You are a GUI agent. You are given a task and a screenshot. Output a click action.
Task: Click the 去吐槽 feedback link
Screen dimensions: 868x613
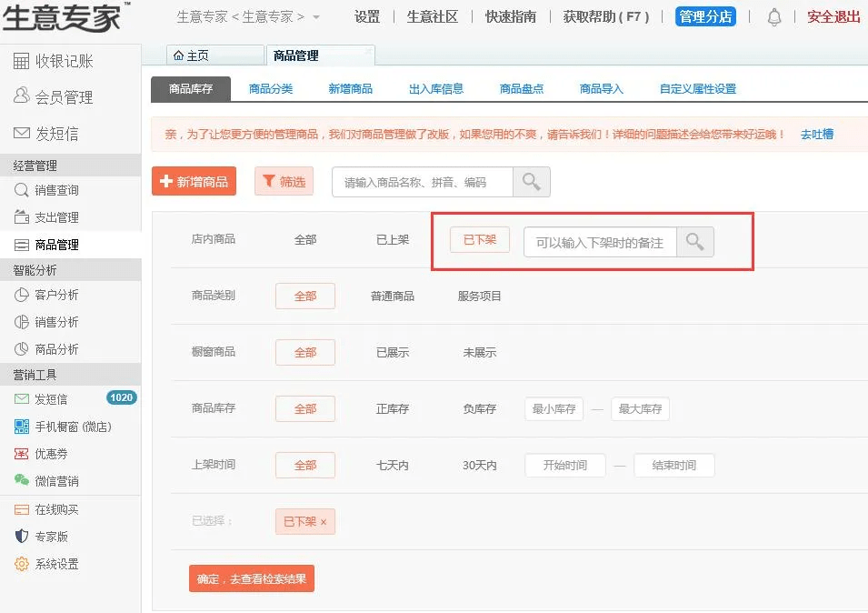817,134
